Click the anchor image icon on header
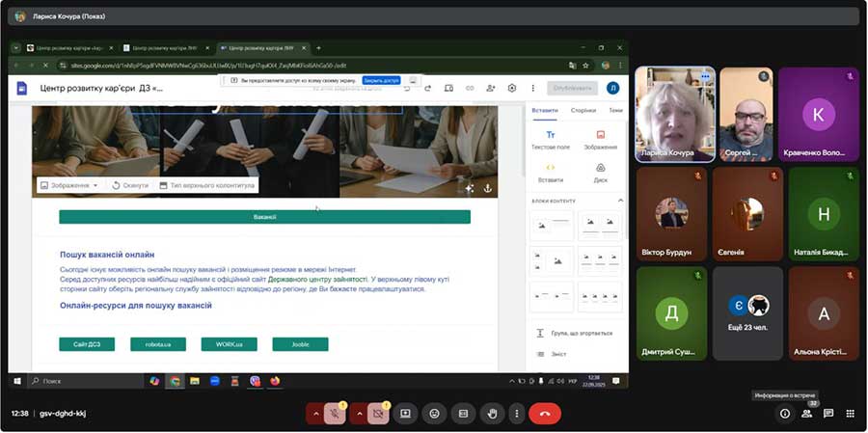This screenshot has height=433, width=868. point(488,188)
